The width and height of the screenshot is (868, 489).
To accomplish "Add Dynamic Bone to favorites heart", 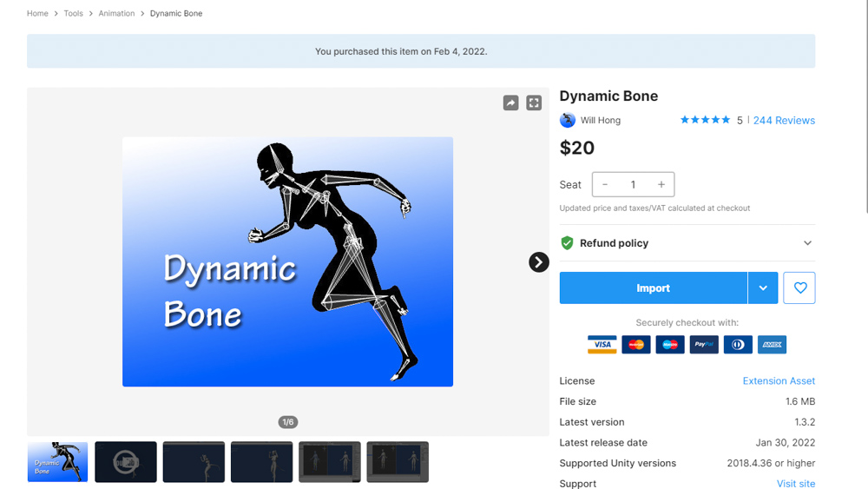I will (x=799, y=288).
